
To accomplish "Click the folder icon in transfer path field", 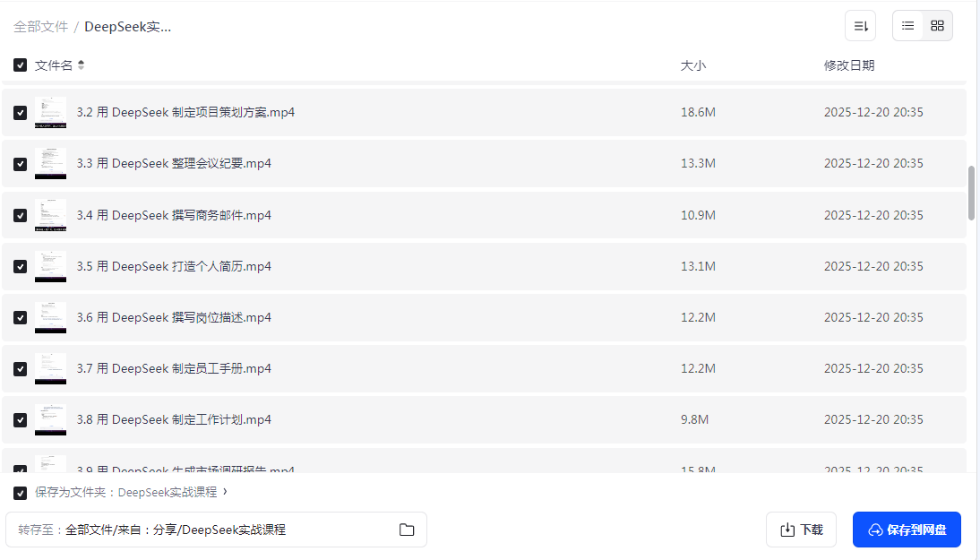I will point(407,530).
